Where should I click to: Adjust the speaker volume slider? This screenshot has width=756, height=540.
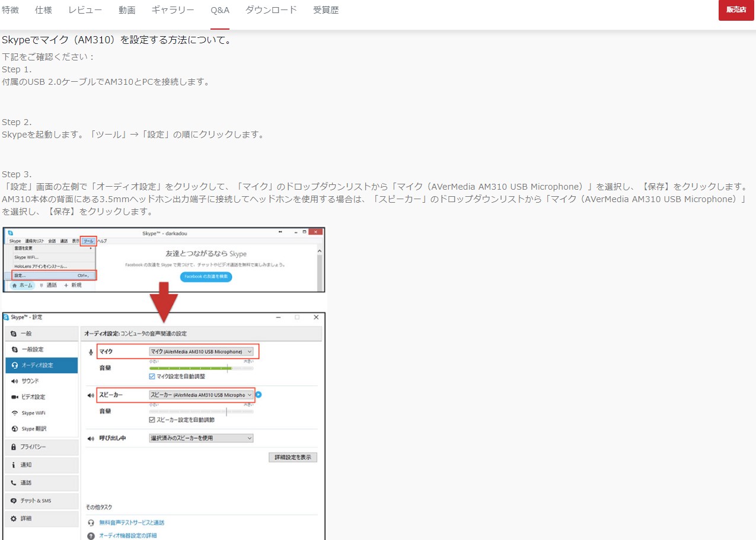pos(202,411)
